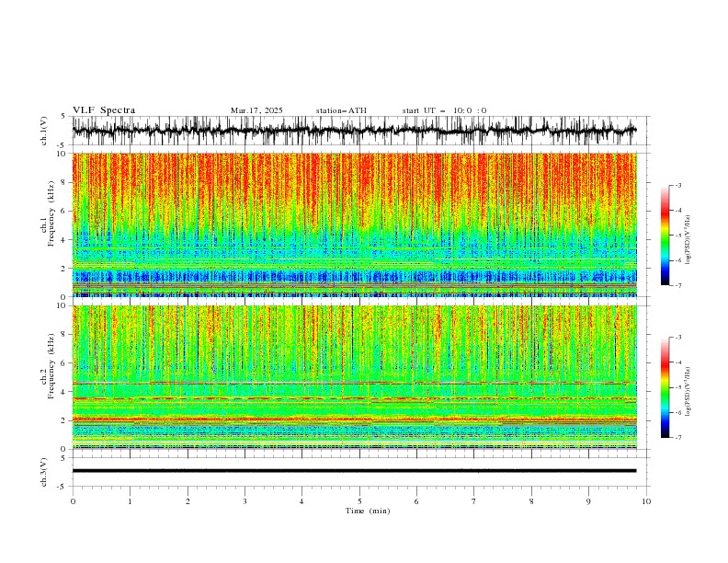Click the "3" tick on the time axis
Image resolution: width=728 pixels, height=563 pixels.
pos(245,501)
